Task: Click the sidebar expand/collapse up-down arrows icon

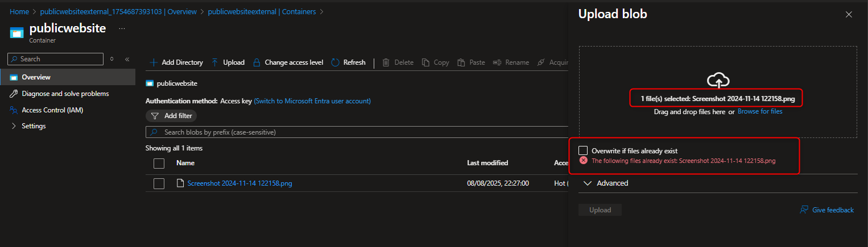Action: (x=111, y=59)
